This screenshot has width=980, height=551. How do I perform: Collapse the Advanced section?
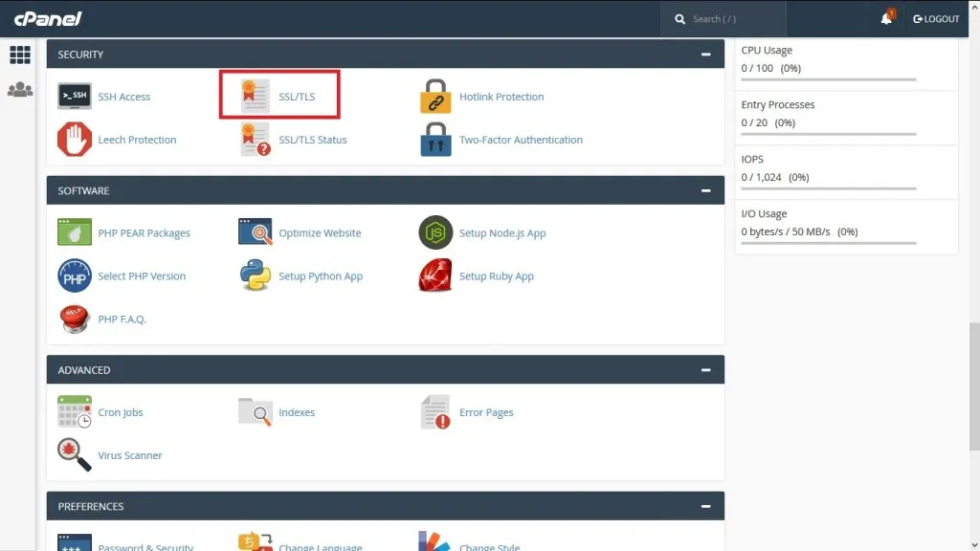[x=705, y=370]
